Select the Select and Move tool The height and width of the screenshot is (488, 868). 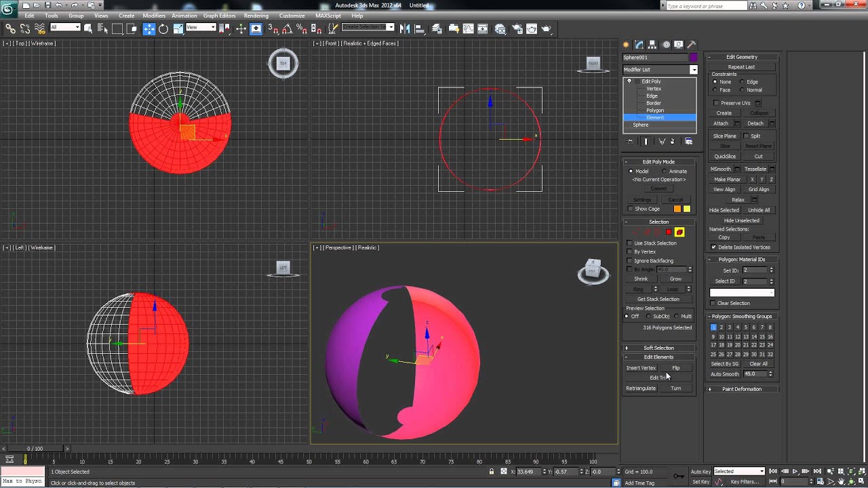(x=149, y=28)
